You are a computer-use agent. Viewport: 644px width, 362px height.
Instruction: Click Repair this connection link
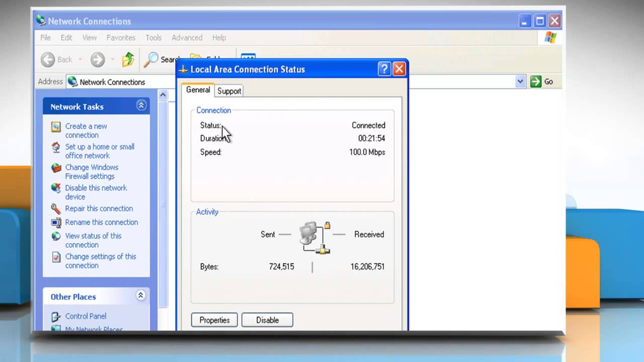[99, 209]
